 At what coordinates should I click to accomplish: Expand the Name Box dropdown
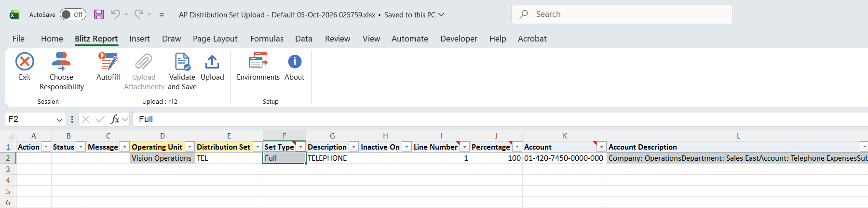pos(60,119)
